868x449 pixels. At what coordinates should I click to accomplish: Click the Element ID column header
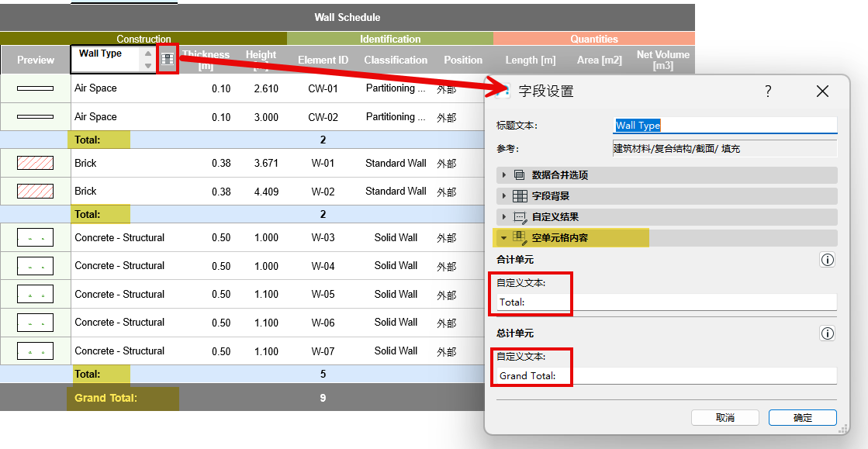pyautogui.click(x=323, y=60)
